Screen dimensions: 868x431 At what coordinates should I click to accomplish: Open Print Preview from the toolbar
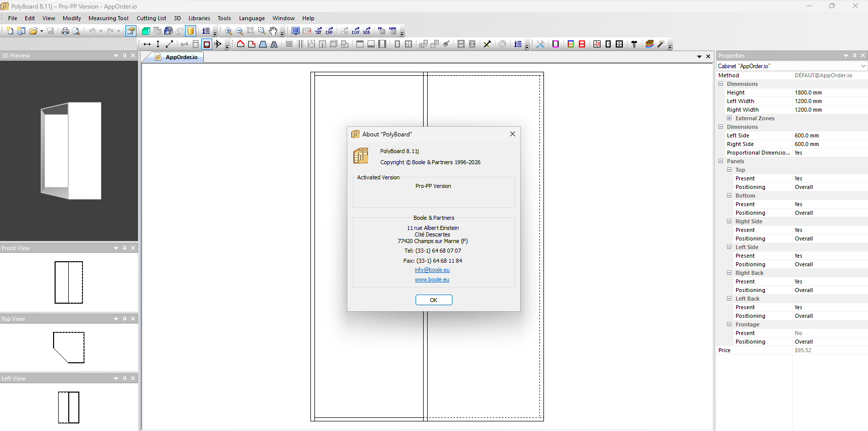click(76, 31)
